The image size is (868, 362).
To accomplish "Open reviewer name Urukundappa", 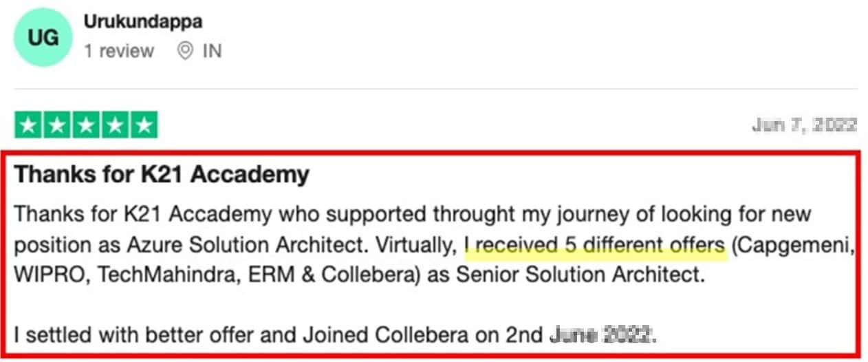I will (x=143, y=21).
